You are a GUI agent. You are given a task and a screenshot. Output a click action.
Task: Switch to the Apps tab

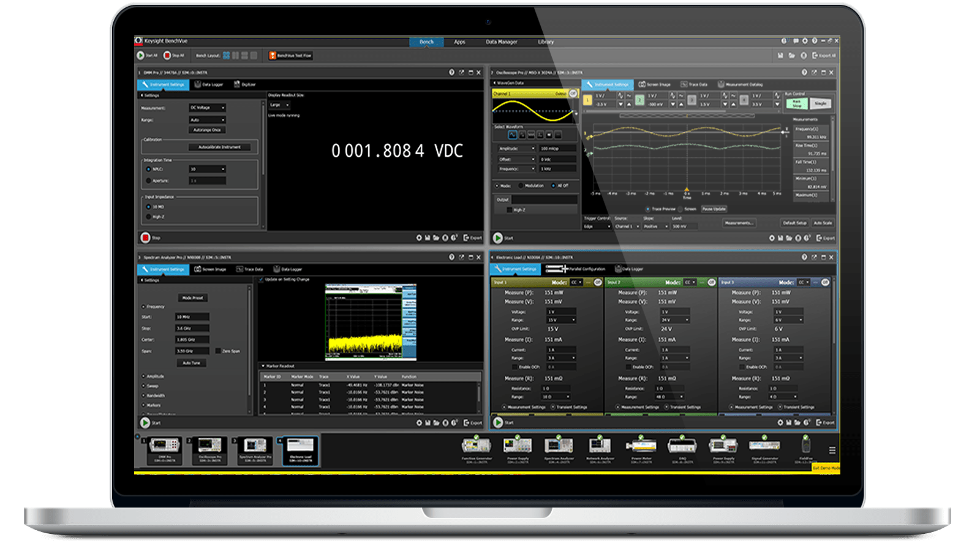(459, 42)
